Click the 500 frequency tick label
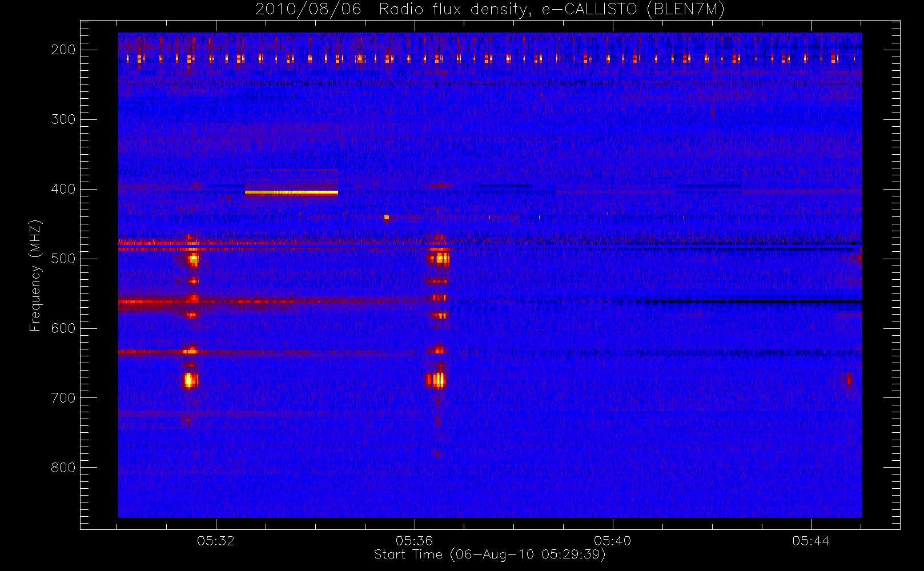Screen dimensions: 924x571 (x=63, y=259)
